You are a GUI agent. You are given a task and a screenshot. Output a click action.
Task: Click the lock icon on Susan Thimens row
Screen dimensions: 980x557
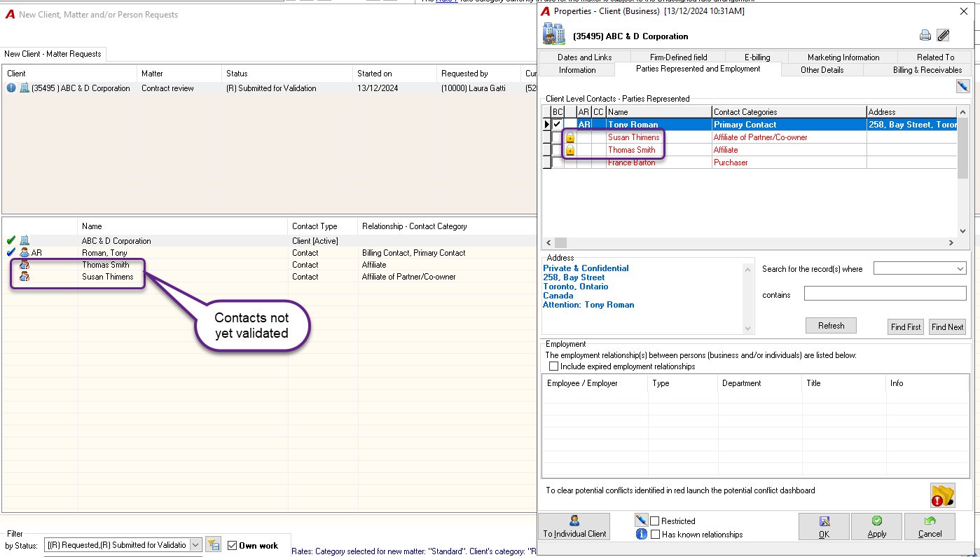point(570,137)
